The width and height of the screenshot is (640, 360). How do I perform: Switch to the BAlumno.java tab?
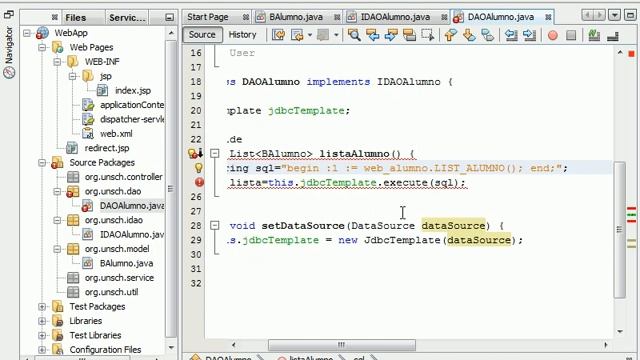point(296,17)
